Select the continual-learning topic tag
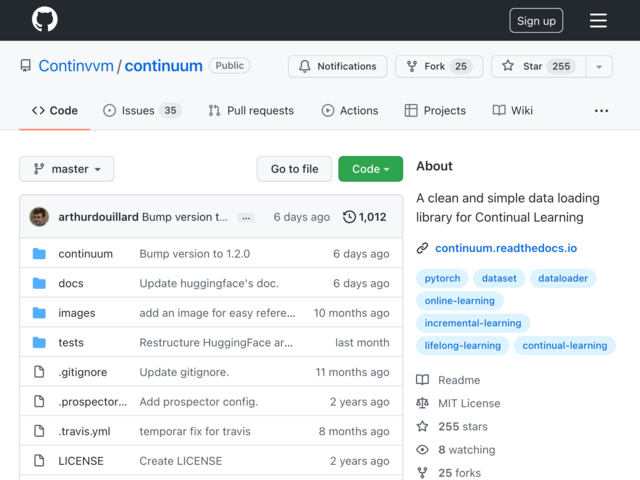Screen dimensions: 640x480 [x=564, y=346]
